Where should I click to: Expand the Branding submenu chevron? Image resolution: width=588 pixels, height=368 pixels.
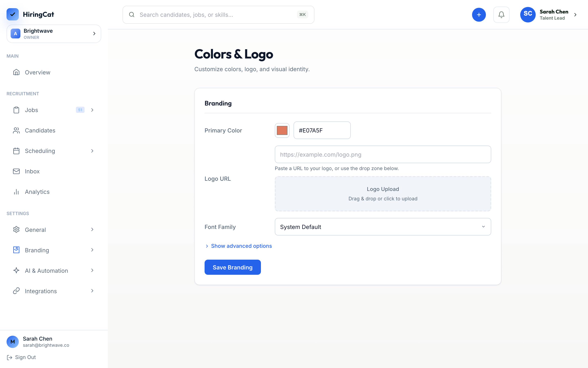click(92, 250)
